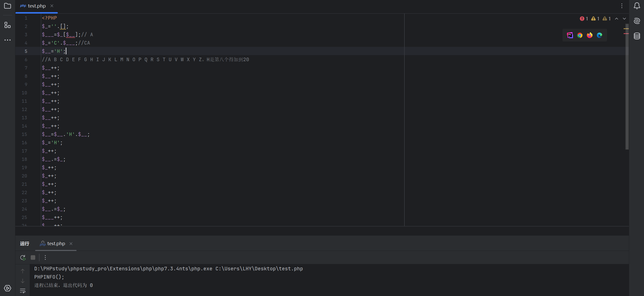644x296 pixels.
Task: Stop the running process
Action: point(33,257)
